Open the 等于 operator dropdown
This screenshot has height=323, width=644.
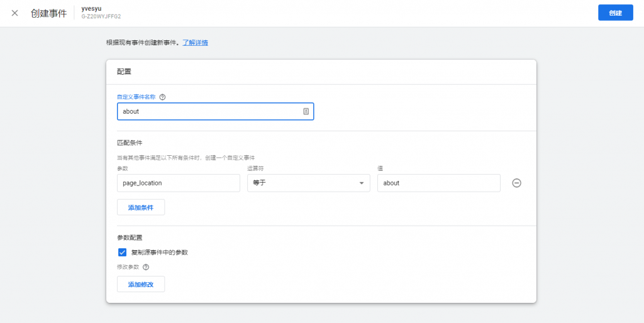(308, 183)
